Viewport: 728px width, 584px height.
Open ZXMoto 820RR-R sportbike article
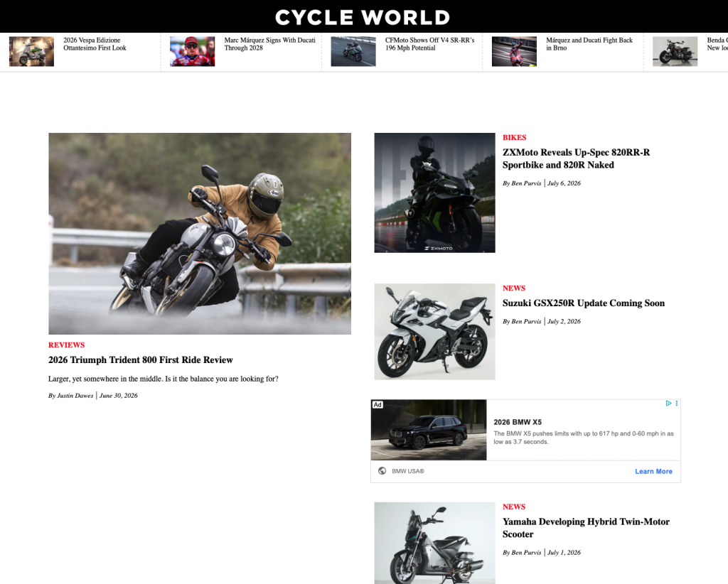click(x=576, y=158)
